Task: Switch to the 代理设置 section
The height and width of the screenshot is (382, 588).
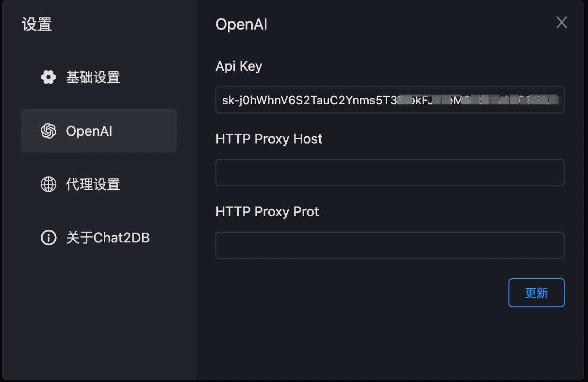Action: click(99, 184)
